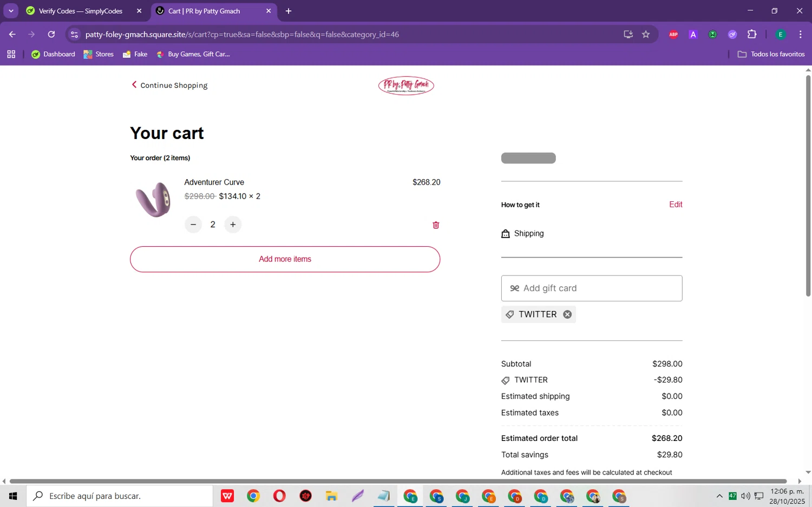This screenshot has height=507, width=812.
Task: Reload the current page
Action: [x=51, y=34]
